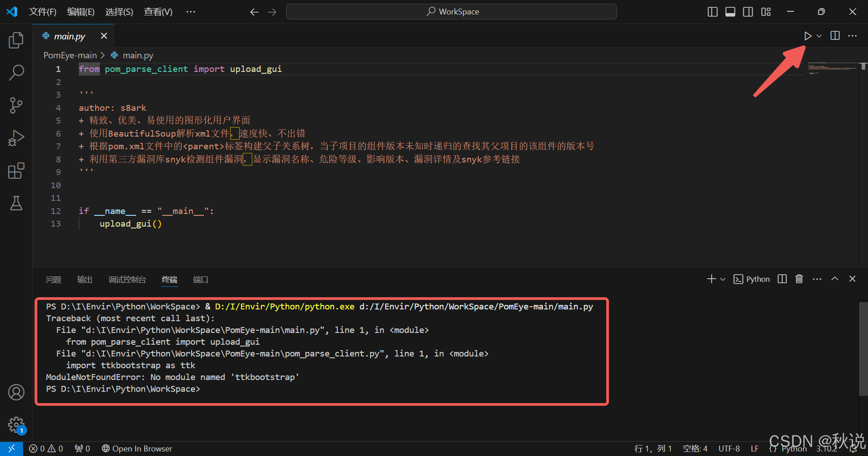Toggle the secondary side bar layout button
This screenshot has height=456, width=868.
(748, 12)
